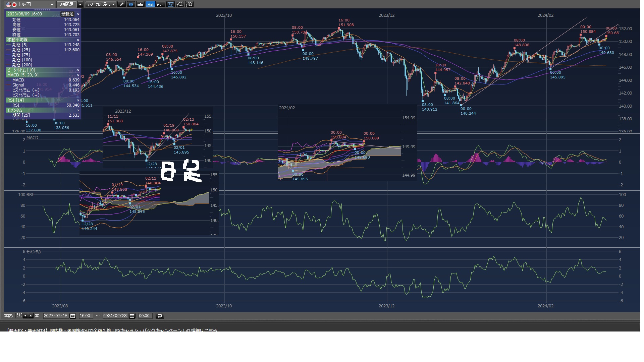
Task: Close the MACD indicator panel section
Action: (78, 75)
